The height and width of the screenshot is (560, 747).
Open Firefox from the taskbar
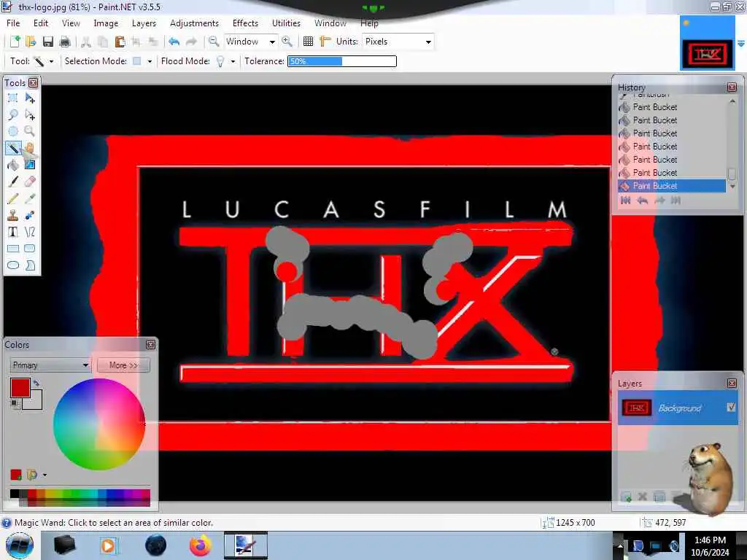[200, 545]
